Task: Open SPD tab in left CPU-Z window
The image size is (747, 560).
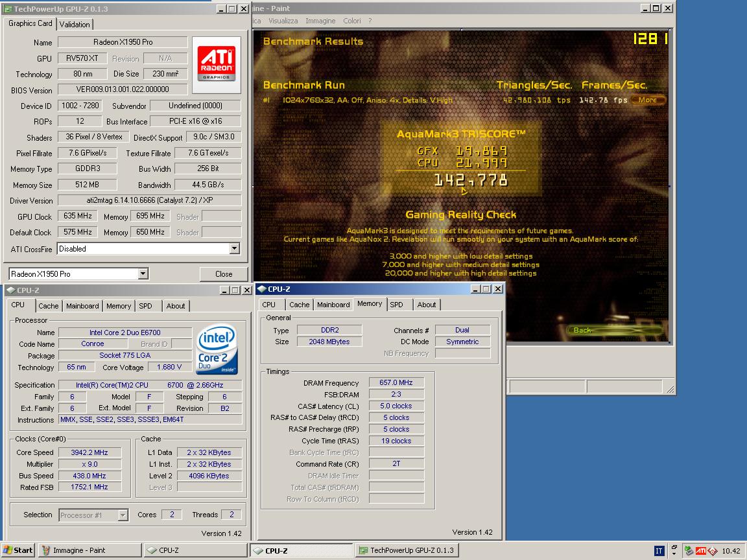Action: pos(146,306)
